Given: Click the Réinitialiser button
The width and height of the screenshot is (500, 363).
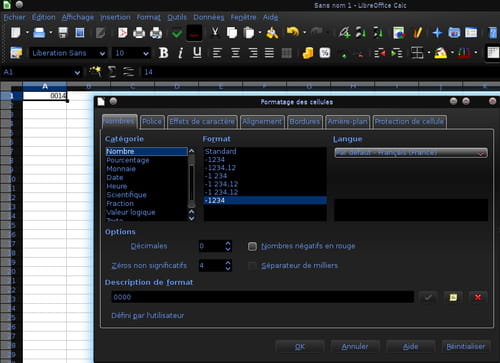Looking at the screenshot, I should click(466, 347).
